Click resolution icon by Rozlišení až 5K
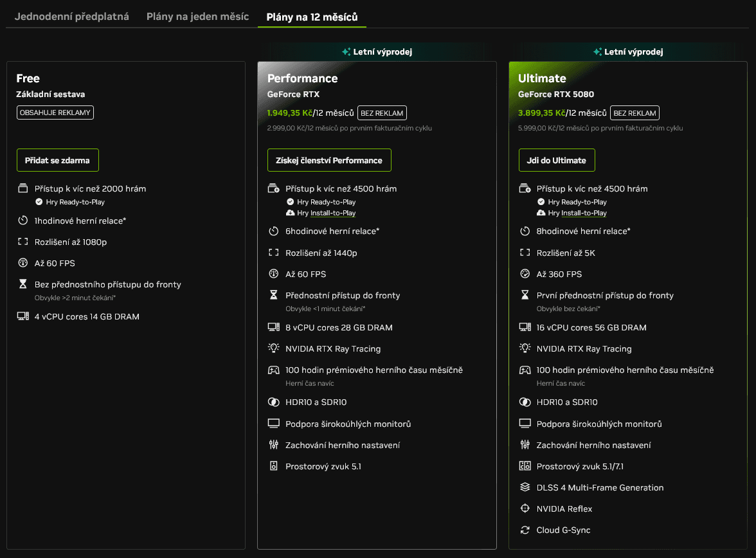Viewport: 756px width, 558px height. 525,252
